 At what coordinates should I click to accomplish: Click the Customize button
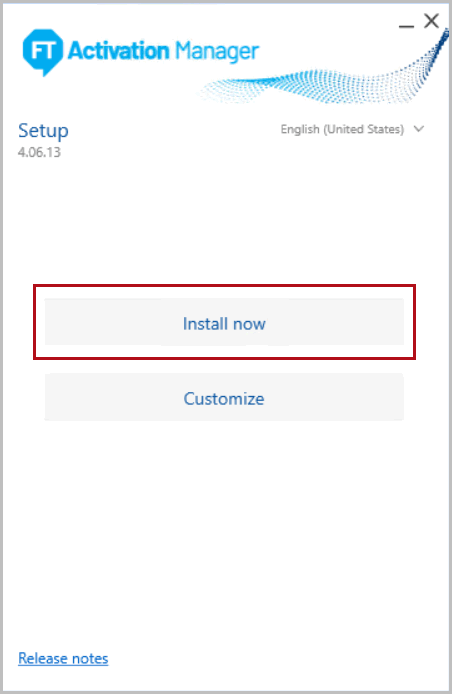click(224, 397)
